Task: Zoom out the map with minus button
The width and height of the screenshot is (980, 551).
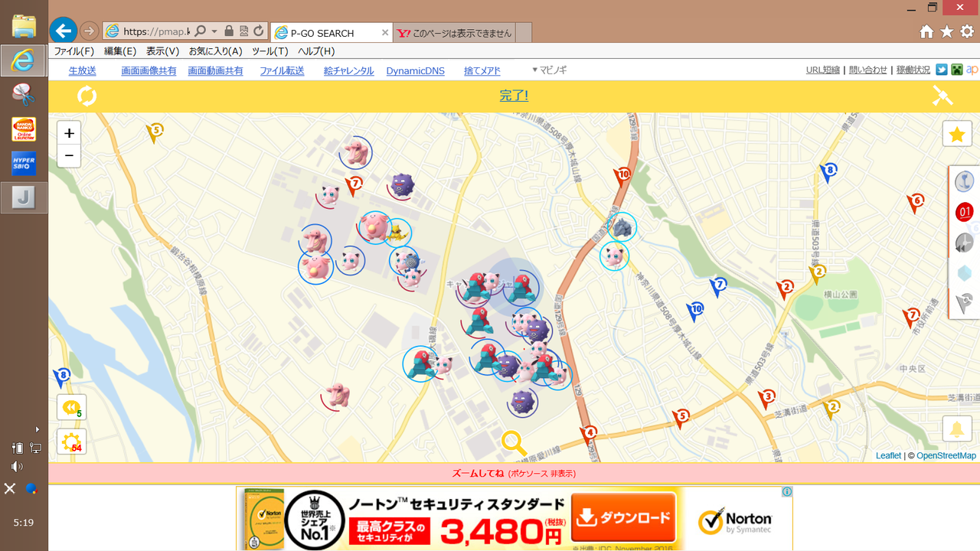Action: click(69, 156)
